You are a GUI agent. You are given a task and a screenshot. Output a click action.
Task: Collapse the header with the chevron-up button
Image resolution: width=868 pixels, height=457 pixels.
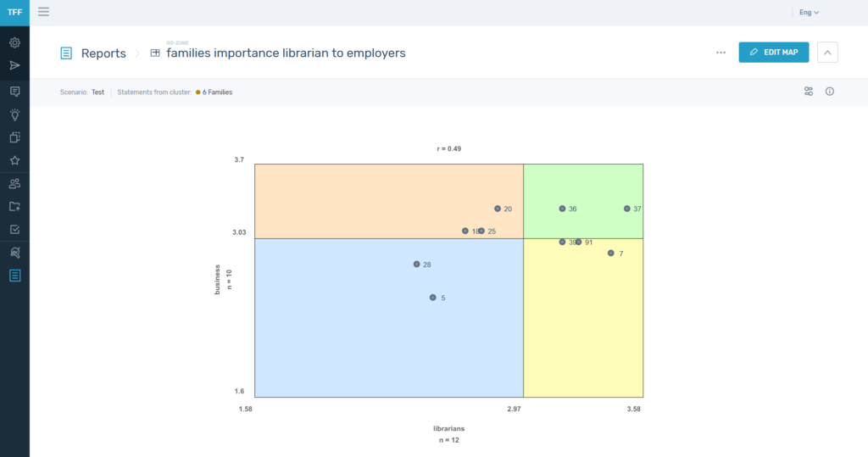coord(826,53)
